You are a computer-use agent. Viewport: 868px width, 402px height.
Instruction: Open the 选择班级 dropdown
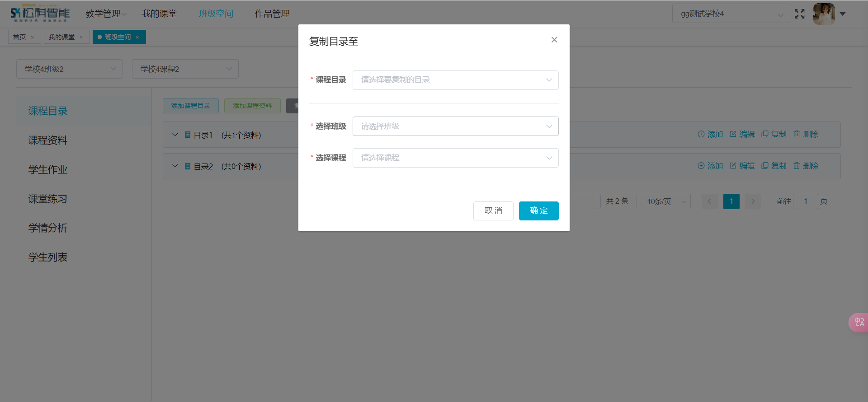[x=455, y=126]
